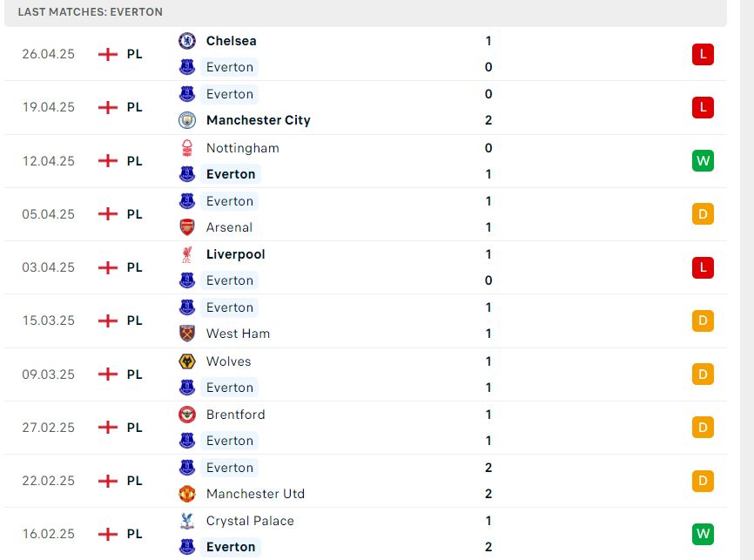Click the Chelsea club crest icon
This screenshot has width=754, height=560.
pyautogui.click(x=187, y=41)
